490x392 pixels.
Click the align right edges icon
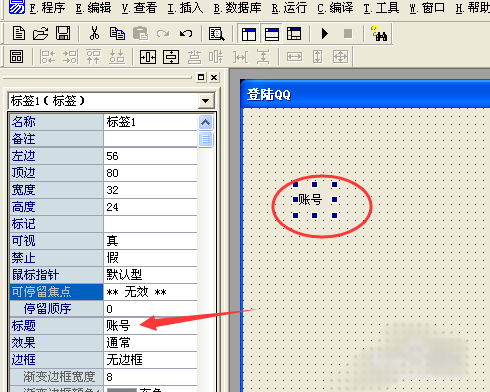coord(70,57)
